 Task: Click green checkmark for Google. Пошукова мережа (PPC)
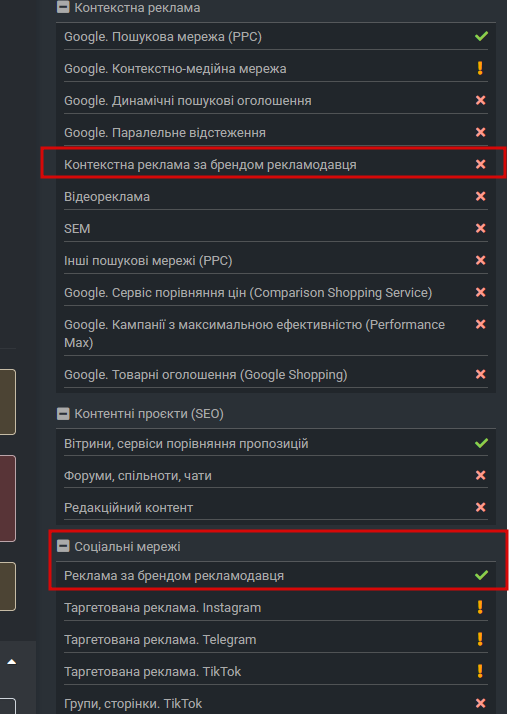click(481, 36)
